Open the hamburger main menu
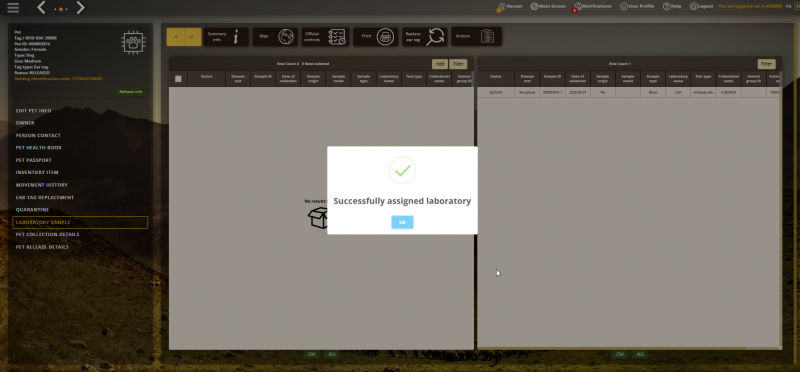The image size is (800, 372). [13, 8]
